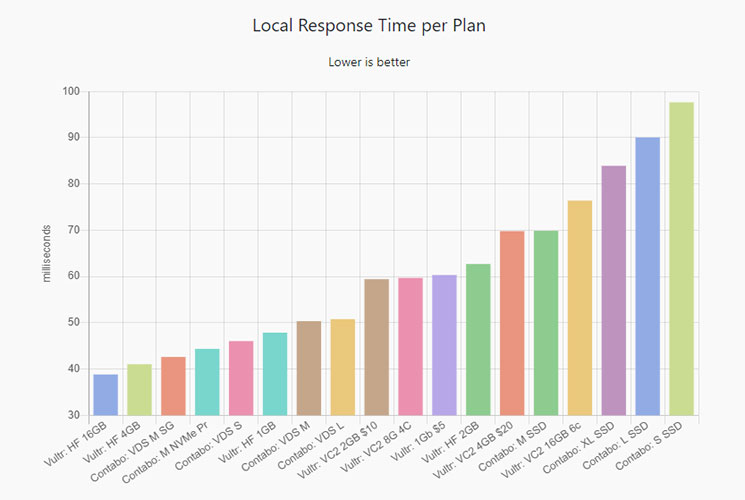Select the Contabo: S SSD bar
Image resolution: width=745 pixels, height=500 pixels.
682,259
